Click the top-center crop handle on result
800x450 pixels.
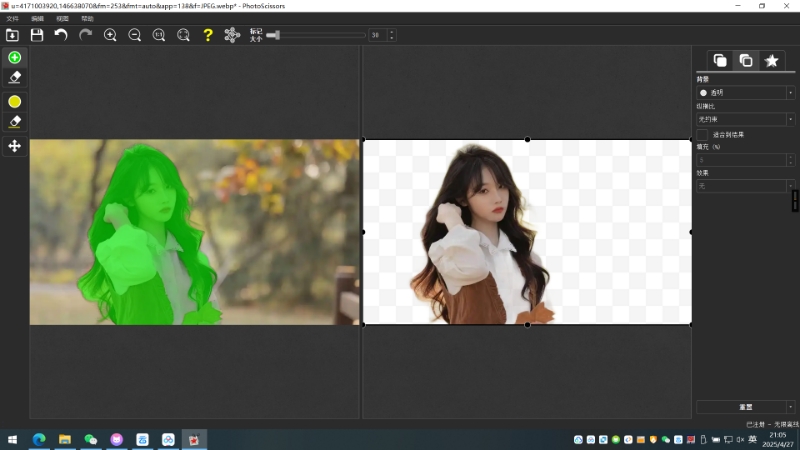coord(528,139)
